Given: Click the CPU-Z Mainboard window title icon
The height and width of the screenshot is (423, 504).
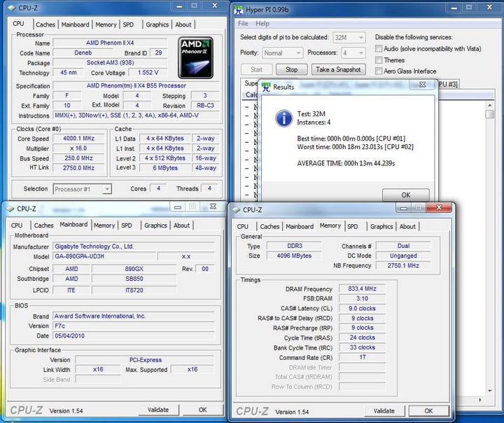Looking at the screenshot, I should point(10,209).
